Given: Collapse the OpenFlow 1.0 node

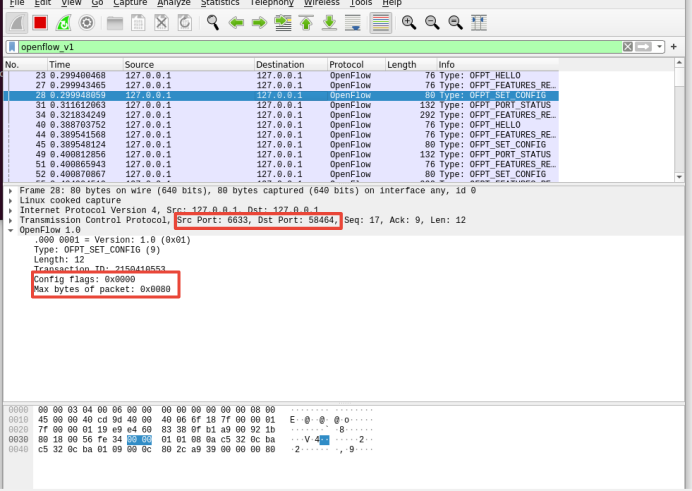Looking at the screenshot, I should tap(11, 230).
